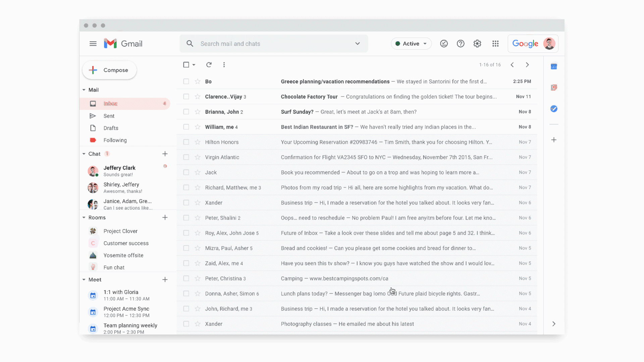Star the Chocolate Factory Tour email
This screenshot has height=362, width=644.
click(197, 97)
